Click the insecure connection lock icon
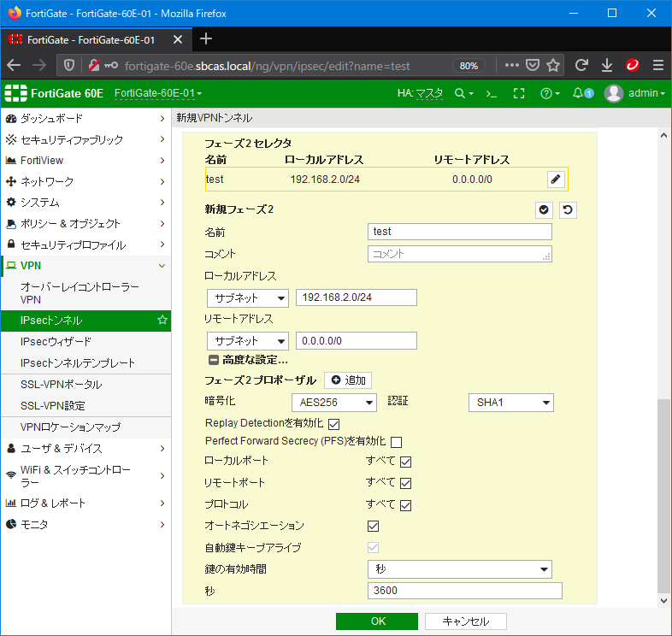The height and width of the screenshot is (636, 672). tap(93, 65)
